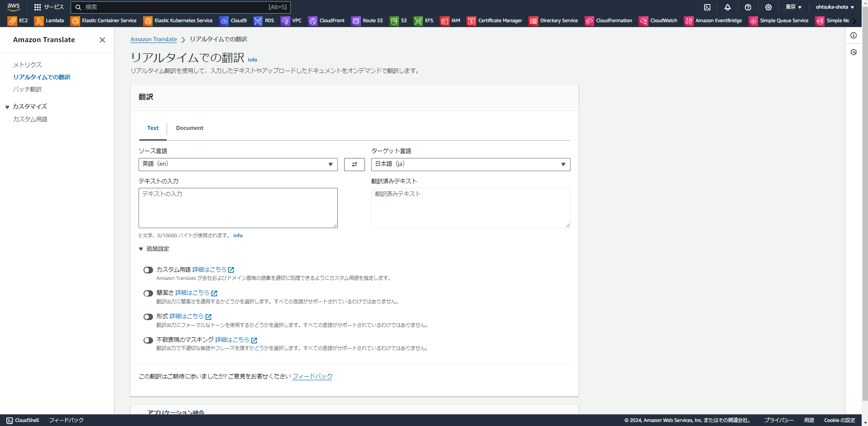Open the ohtsuka-shota account menu
The image size is (868, 426).
point(834,7)
